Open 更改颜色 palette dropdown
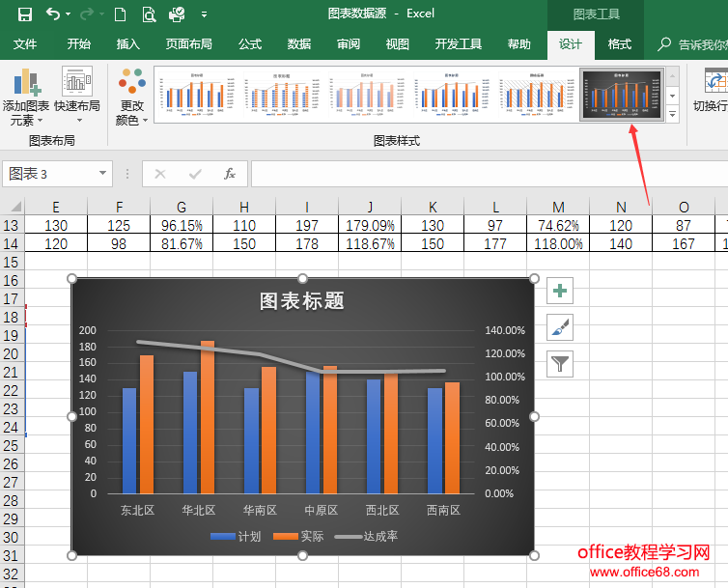Image resolution: width=728 pixels, height=588 pixels. point(132,97)
